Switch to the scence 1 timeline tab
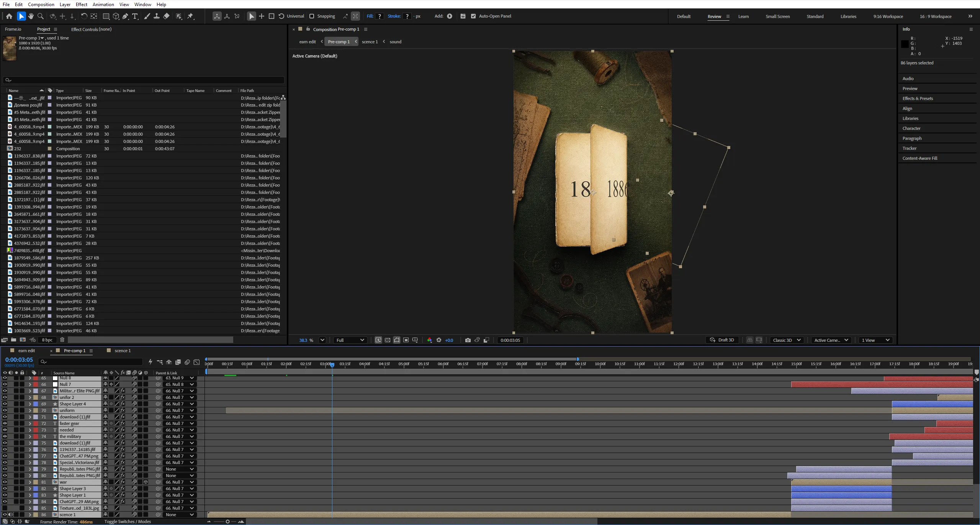 (123, 351)
